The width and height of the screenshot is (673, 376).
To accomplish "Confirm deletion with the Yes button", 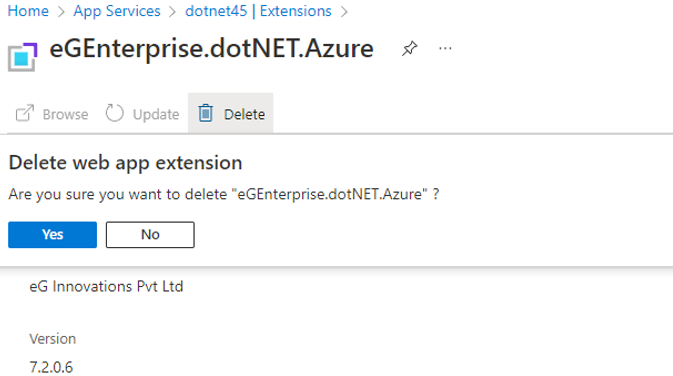I will click(52, 235).
